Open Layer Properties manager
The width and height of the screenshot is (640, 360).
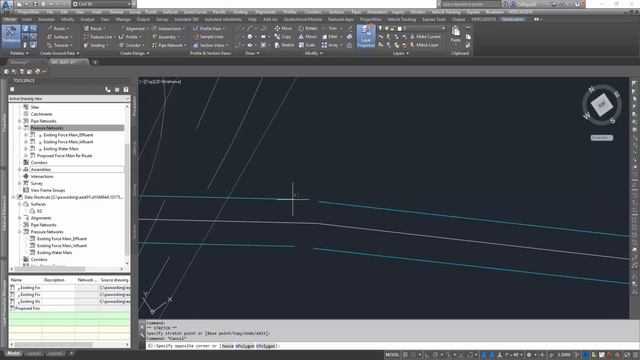click(366, 36)
